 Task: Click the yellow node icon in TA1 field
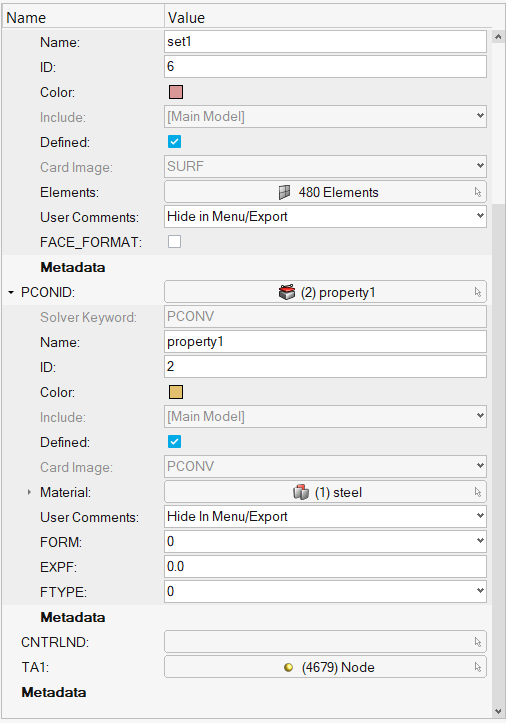coord(288,667)
